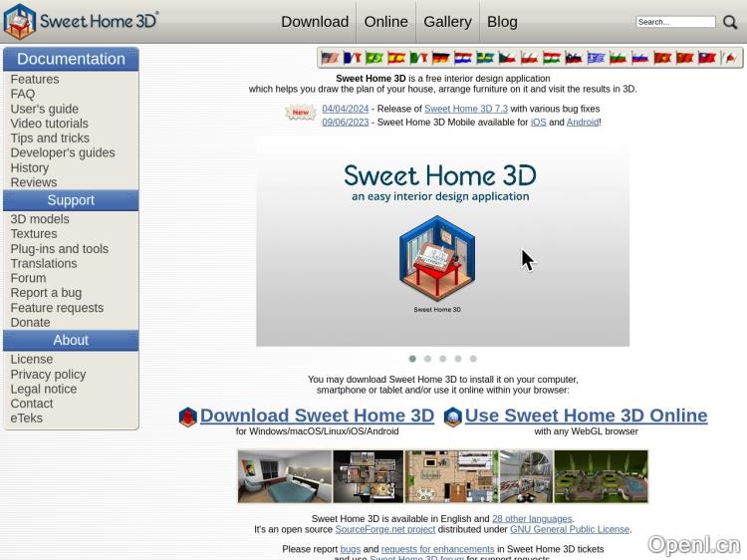The height and width of the screenshot is (560, 747).
Task: Click the blue icon beside Use Sweet Home 3D Online
Action: coord(452,417)
